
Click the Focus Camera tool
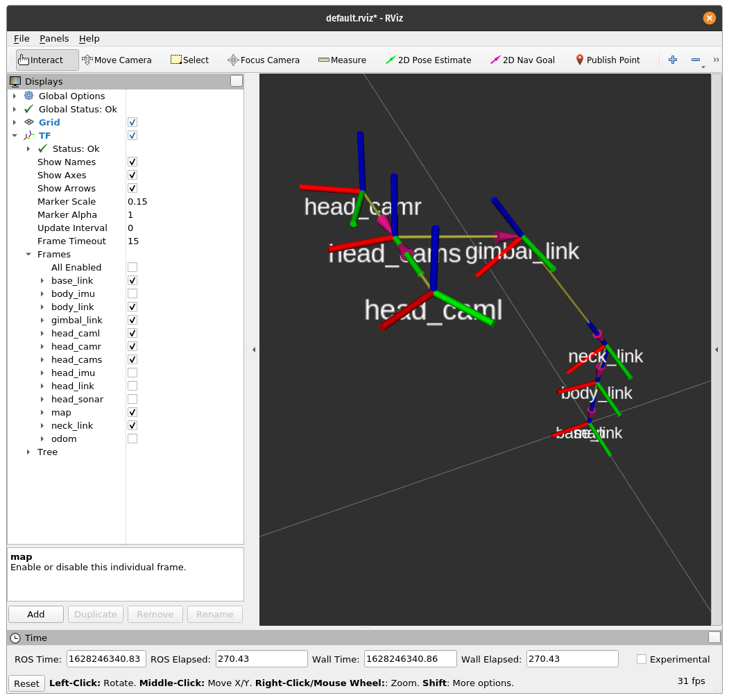(264, 60)
